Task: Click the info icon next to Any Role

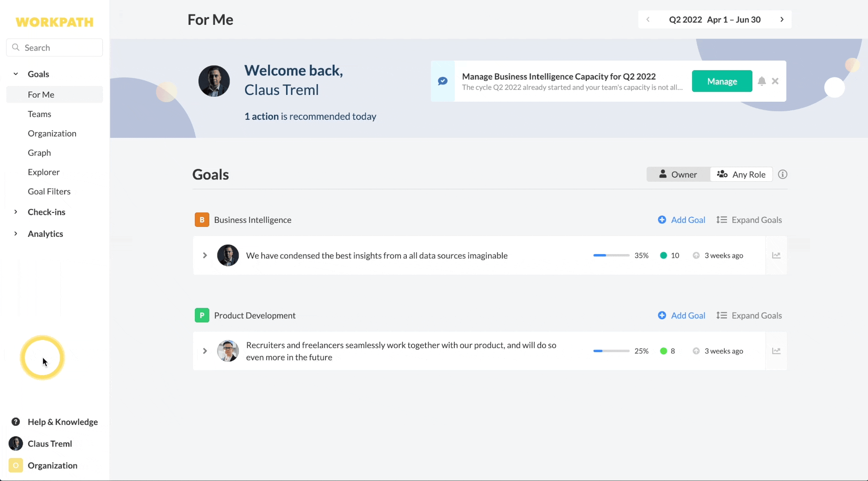Action: [x=783, y=174]
